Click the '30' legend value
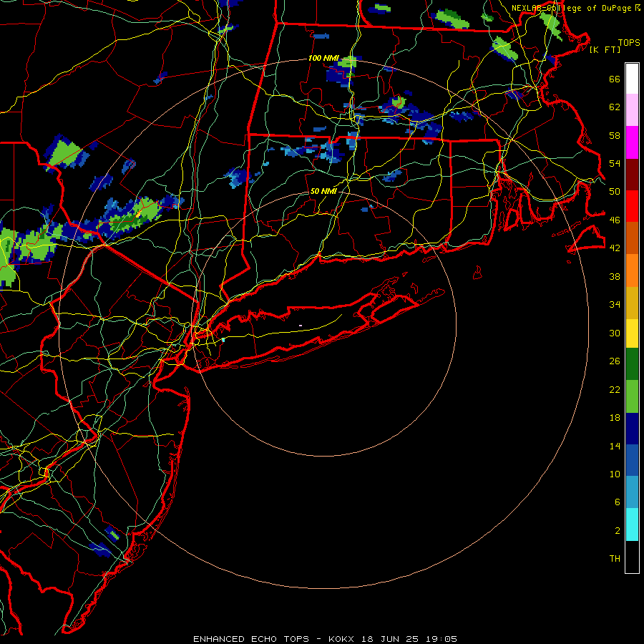 tap(615, 333)
